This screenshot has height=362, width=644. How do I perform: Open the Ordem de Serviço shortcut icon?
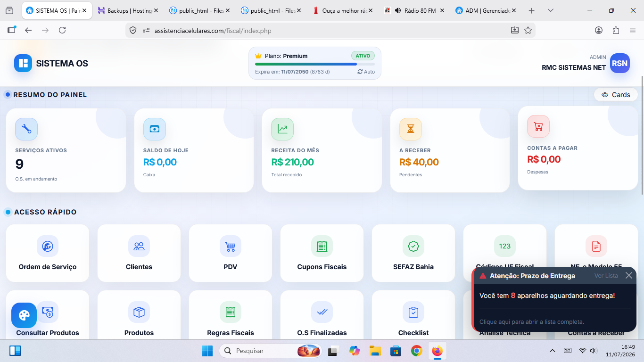(48, 246)
